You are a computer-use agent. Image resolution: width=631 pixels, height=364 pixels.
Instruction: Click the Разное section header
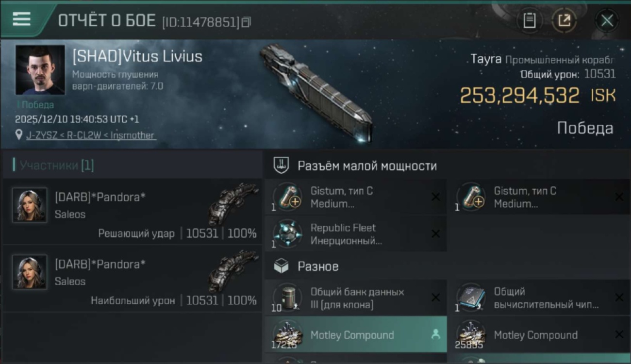click(318, 266)
